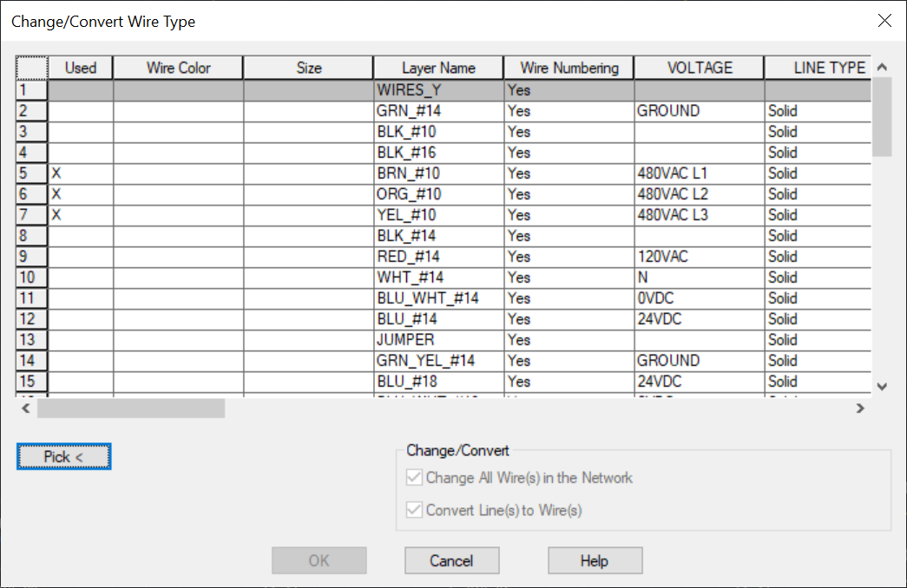Click the Pick < button
Viewport: 907px width, 588px height.
63,456
